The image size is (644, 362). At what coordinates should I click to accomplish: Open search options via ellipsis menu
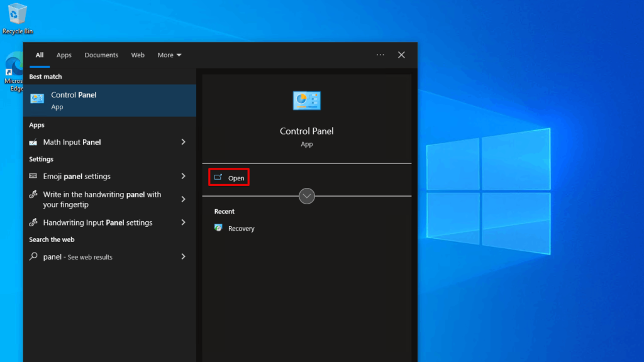380,55
